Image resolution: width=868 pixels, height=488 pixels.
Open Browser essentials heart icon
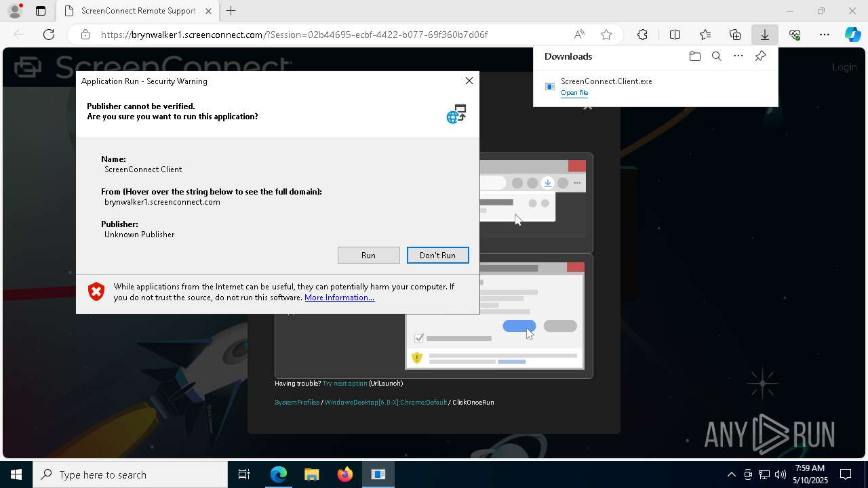pos(795,35)
